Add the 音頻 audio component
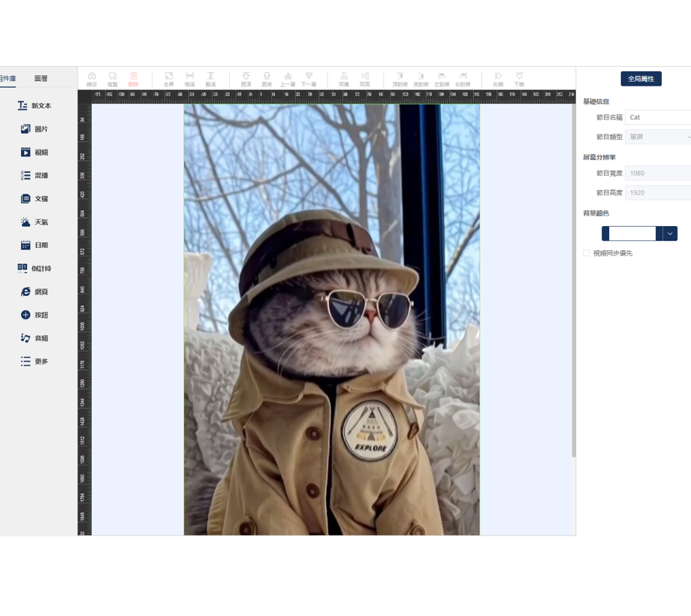 [35, 338]
